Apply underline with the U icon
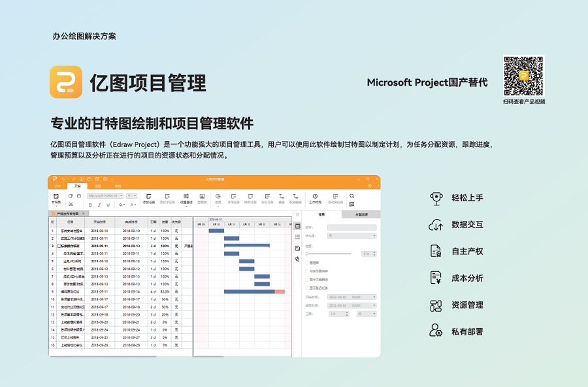588x387 pixels. (108, 205)
